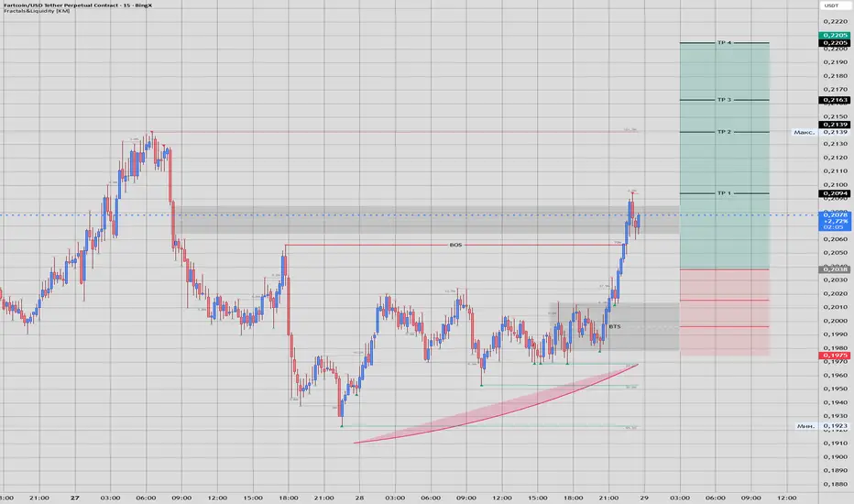Screen dimensions: 854x504
Task: Click the 0,1900 price axis tick
Action: (x=835, y=457)
